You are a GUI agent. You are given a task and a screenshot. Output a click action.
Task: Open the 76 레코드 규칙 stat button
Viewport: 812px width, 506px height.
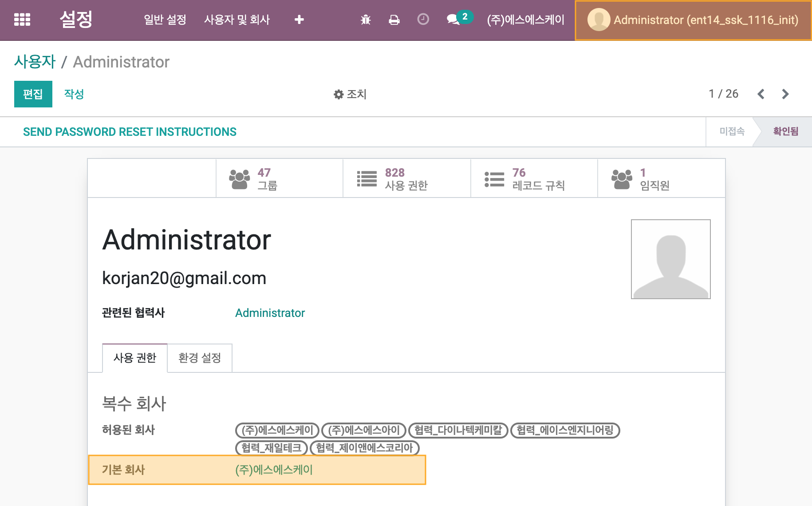coord(534,178)
